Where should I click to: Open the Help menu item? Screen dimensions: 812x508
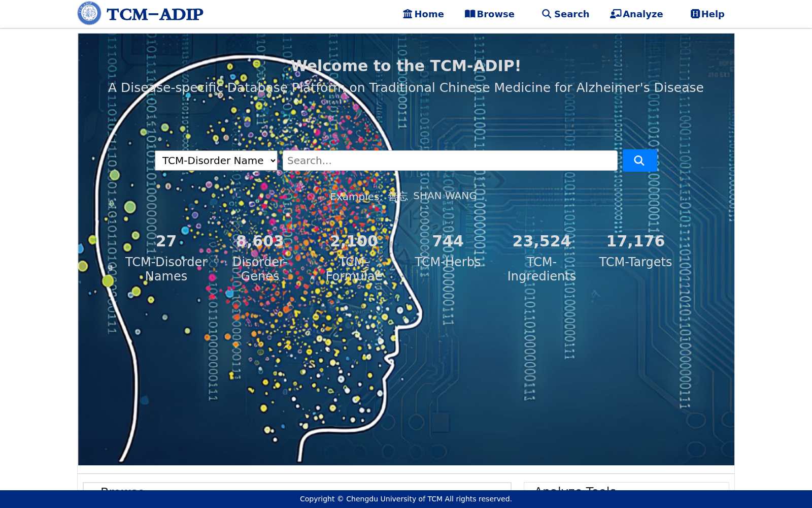coord(707,14)
